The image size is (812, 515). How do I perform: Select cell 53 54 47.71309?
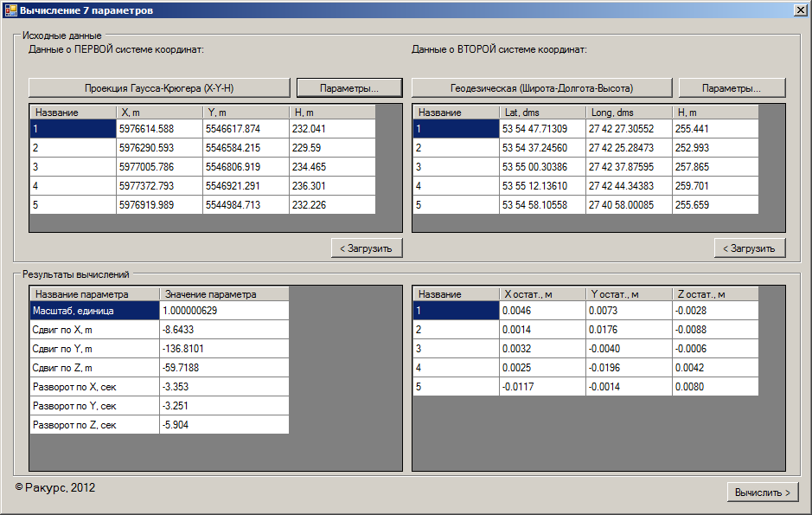coord(543,128)
